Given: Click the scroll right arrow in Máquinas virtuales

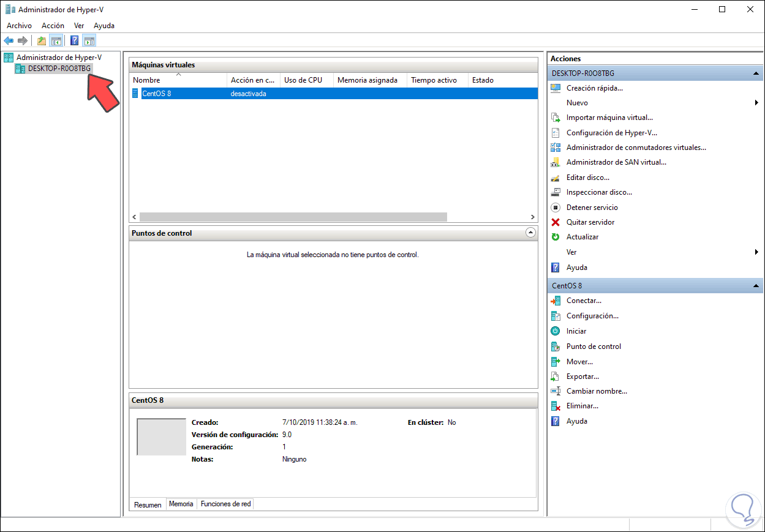Looking at the screenshot, I should (x=532, y=217).
